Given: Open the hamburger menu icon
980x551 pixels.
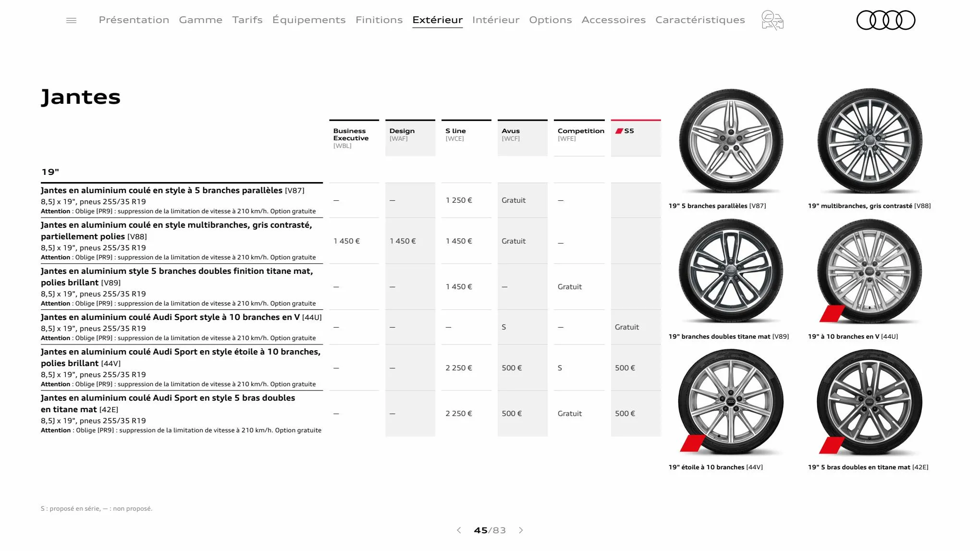Looking at the screenshot, I should pos(71,20).
